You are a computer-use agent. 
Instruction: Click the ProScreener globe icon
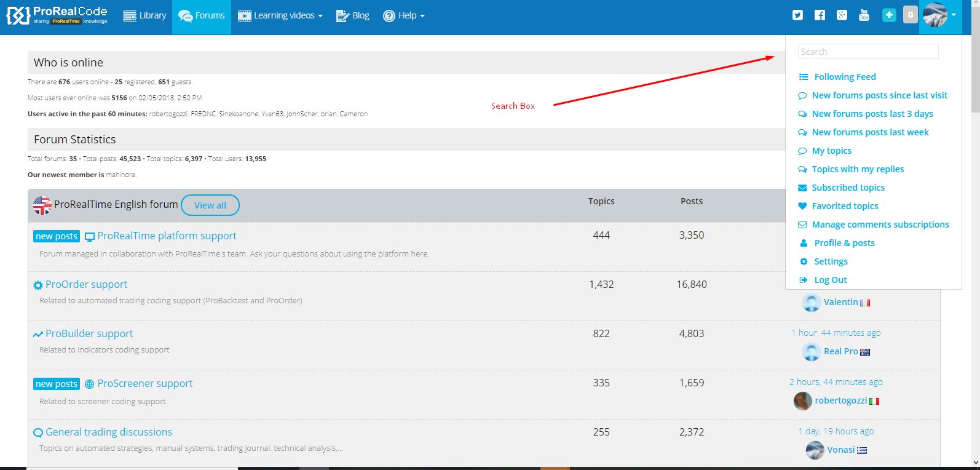point(89,384)
